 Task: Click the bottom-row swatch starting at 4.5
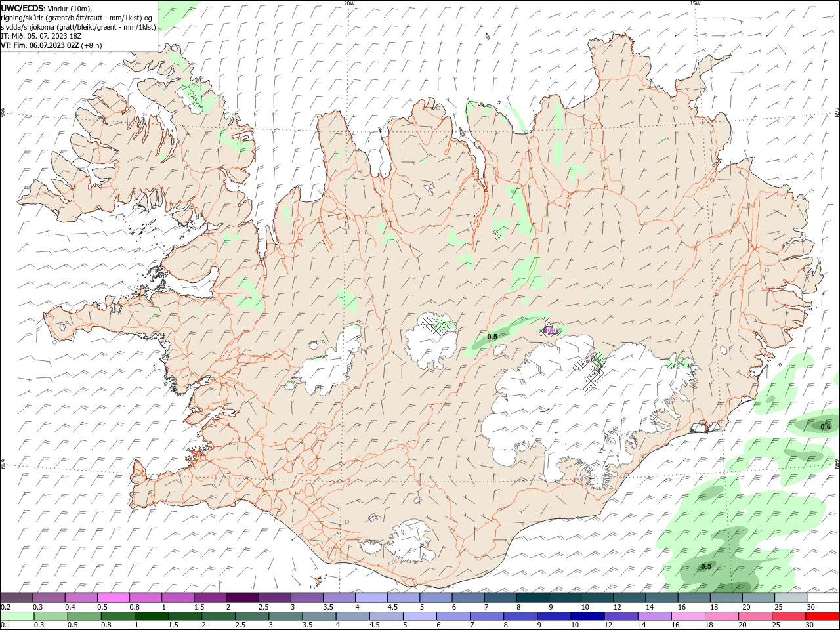point(386,616)
